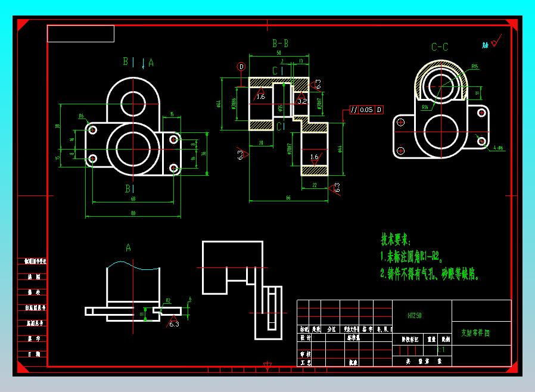Click the 分区 title block cell

coord(331,329)
